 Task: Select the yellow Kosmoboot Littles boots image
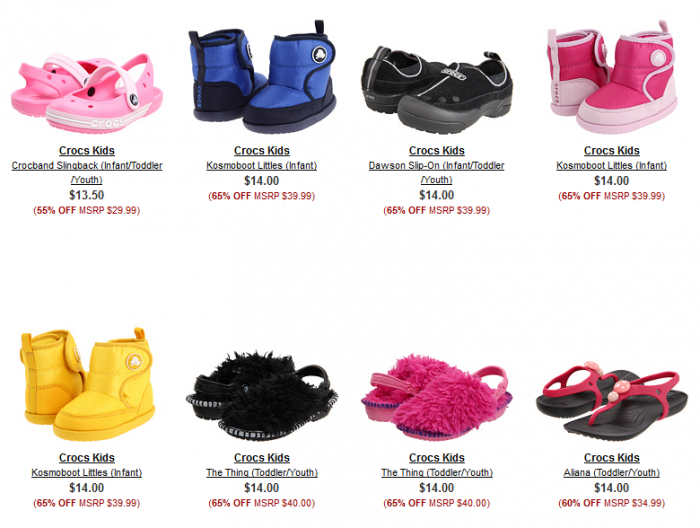[87, 385]
